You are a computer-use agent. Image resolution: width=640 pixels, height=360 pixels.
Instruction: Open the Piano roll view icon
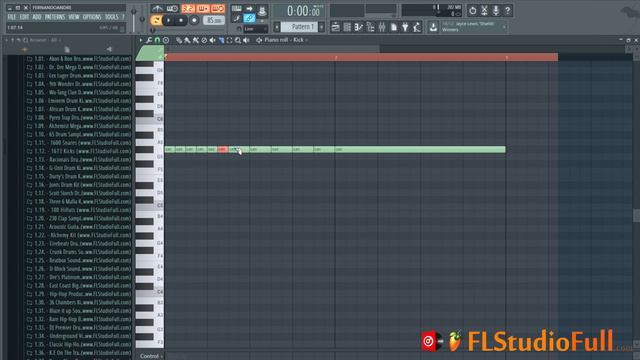359,27
